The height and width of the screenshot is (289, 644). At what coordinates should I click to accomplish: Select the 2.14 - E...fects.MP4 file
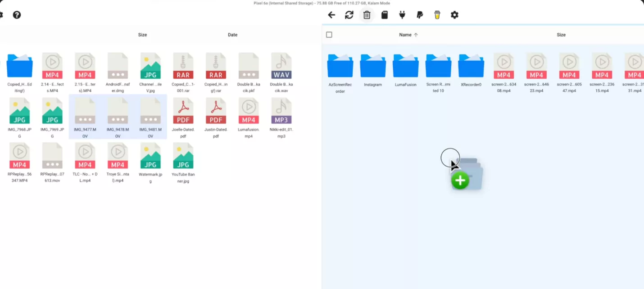52,73
